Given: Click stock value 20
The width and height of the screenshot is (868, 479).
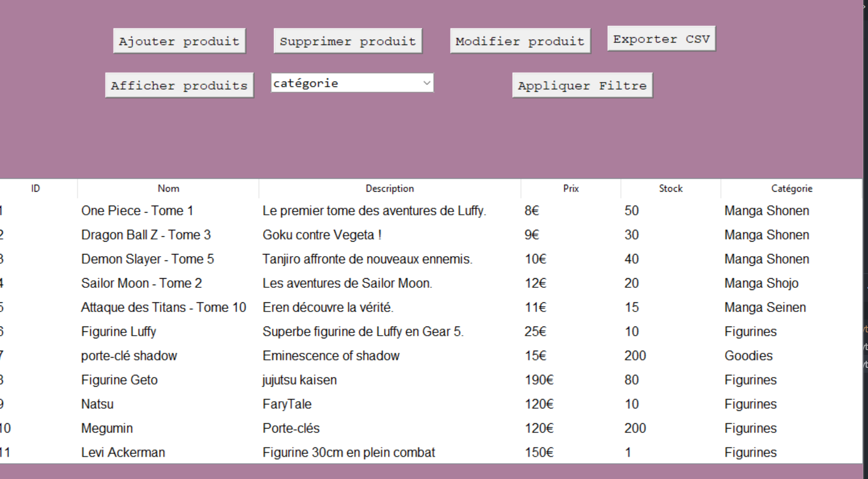Looking at the screenshot, I should click(632, 283).
